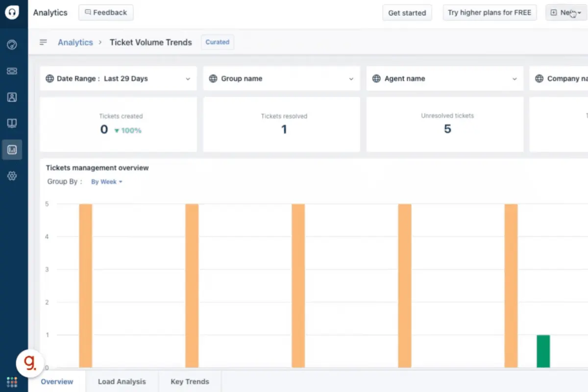The width and height of the screenshot is (588, 392).
Task: Click the globe icon beside Date Range
Action: tap(49, 78)
